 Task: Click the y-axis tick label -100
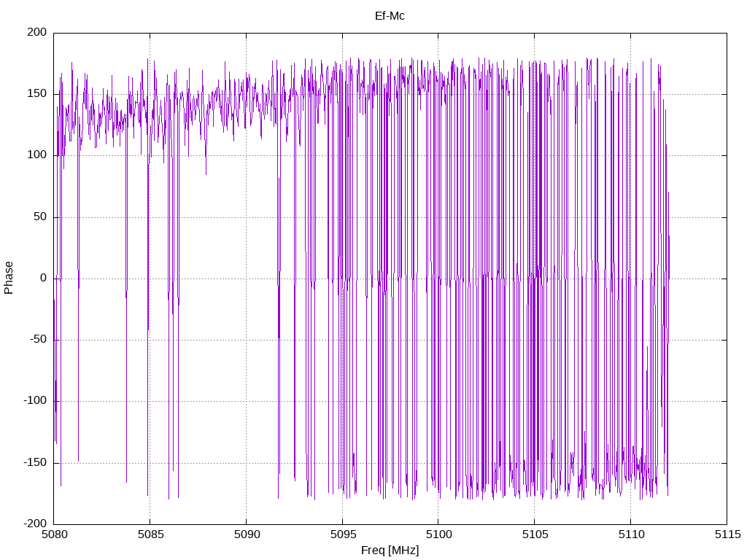point(35,401)
